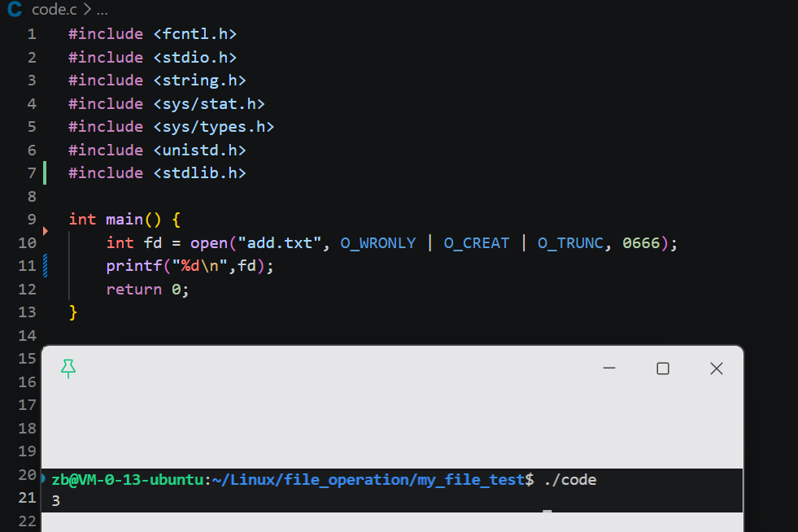Click the blue terminal prompt marker dot
This screenshot has width=798, height=532.
(43, 478)
